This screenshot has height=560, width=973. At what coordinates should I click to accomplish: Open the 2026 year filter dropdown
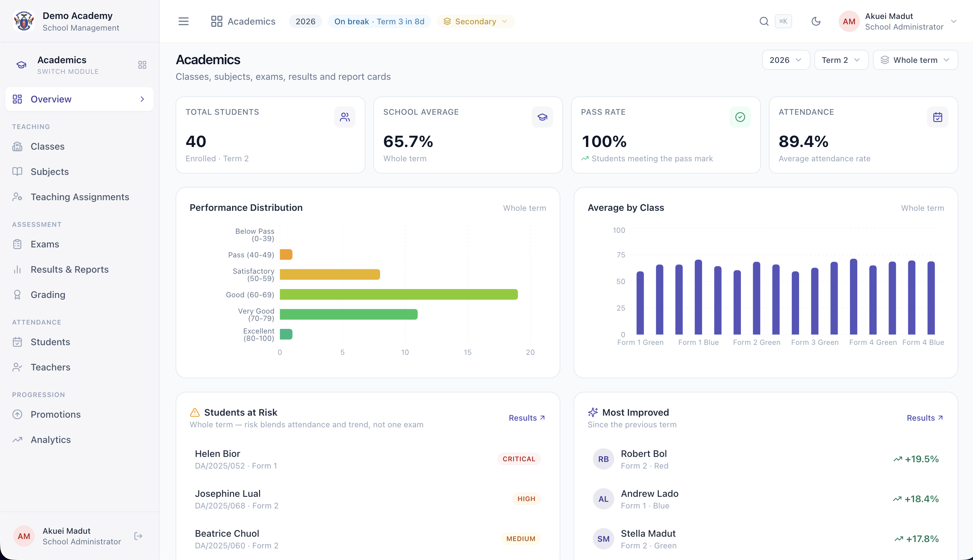(x=786, y=60)
